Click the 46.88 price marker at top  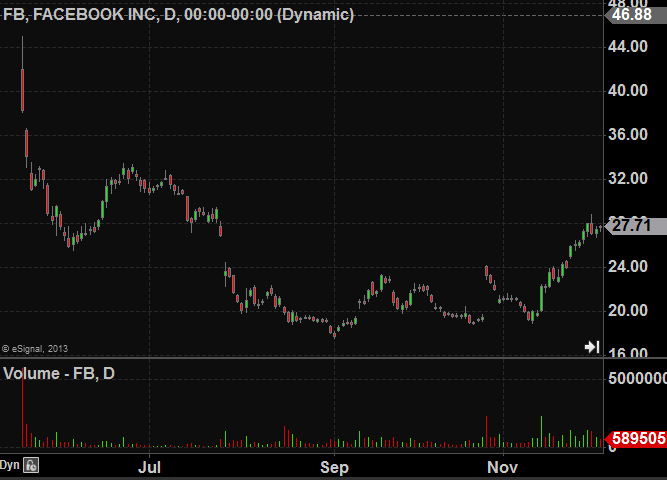tap(636, 15)
